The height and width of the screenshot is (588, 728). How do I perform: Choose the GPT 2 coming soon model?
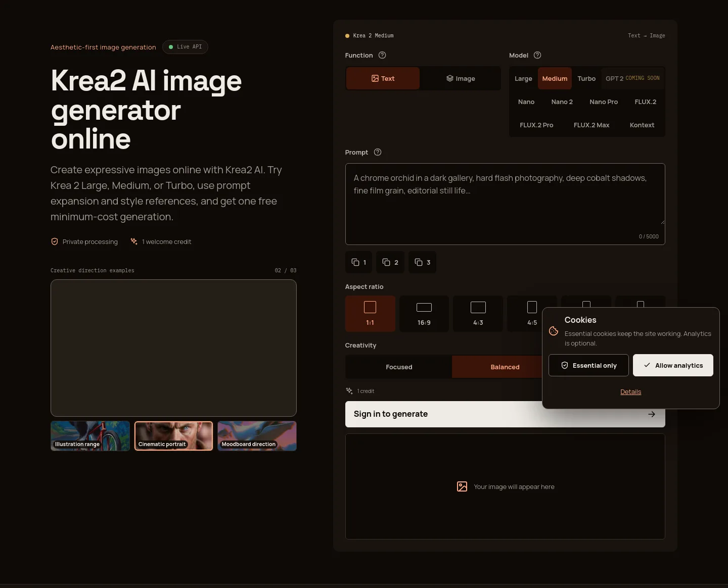tap(632, 78)
